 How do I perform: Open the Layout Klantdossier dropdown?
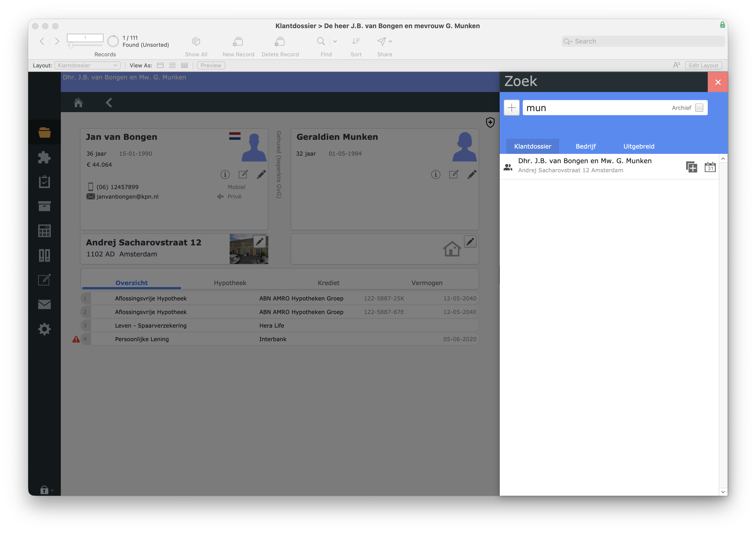[87, 66]
